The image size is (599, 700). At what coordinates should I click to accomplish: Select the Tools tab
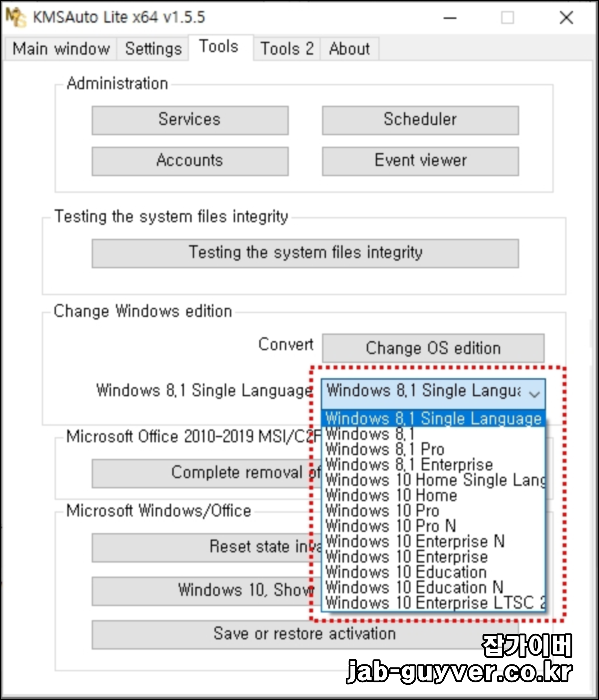pos(221,47)
